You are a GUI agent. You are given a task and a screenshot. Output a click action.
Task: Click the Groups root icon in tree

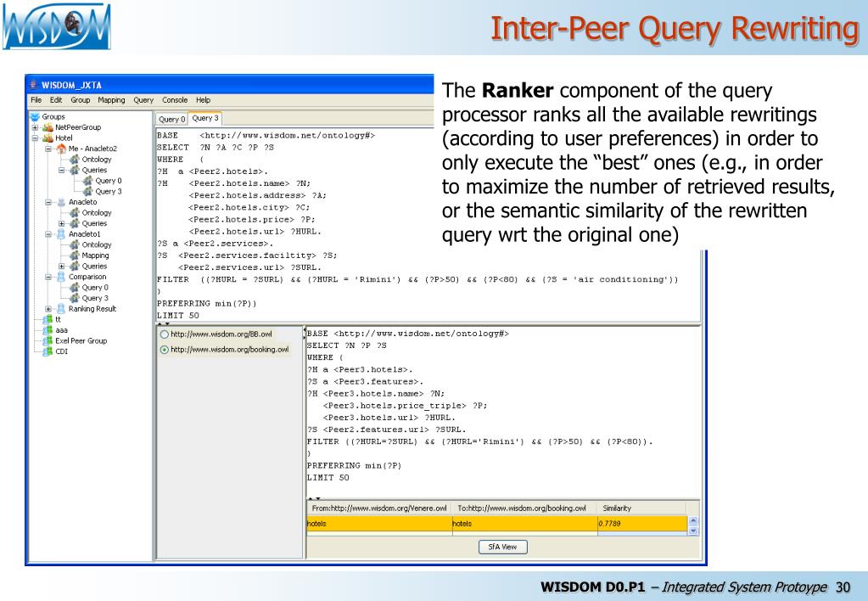pos(35,117)
